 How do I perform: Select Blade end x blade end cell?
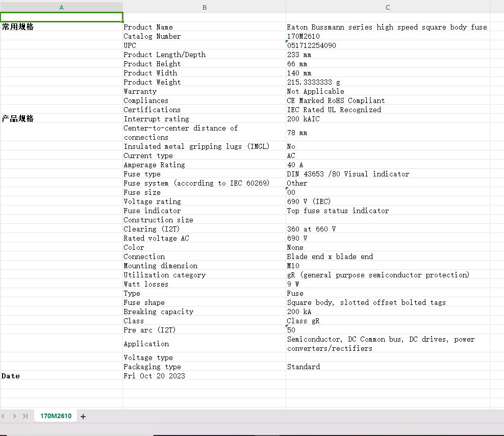coord(388,257)
